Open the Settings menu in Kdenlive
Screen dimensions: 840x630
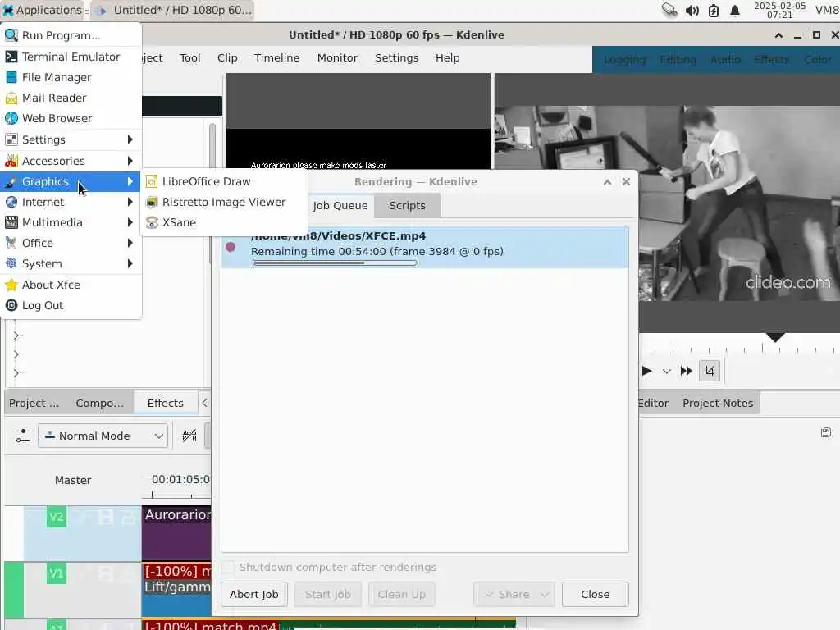(396, 58)
